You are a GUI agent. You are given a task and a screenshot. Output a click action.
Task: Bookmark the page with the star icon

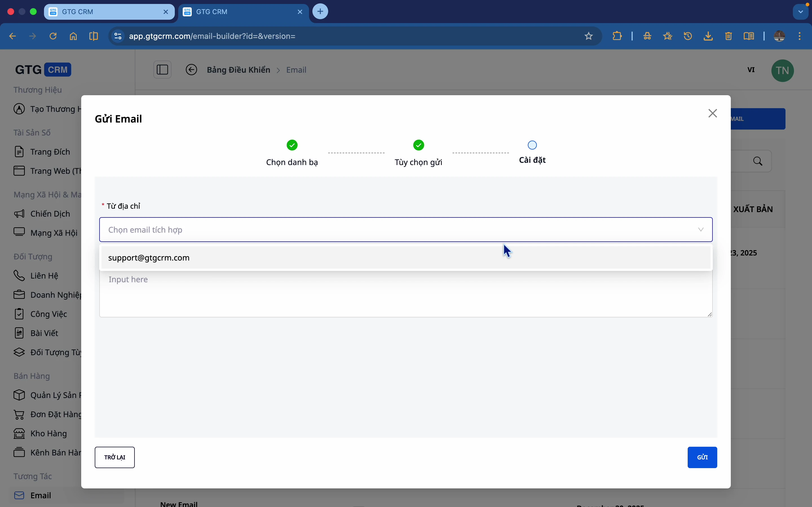[x=588, y=36]
